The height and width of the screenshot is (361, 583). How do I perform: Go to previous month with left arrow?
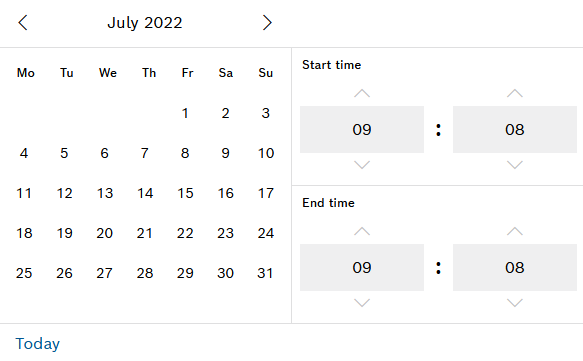(x=23, y=23)
